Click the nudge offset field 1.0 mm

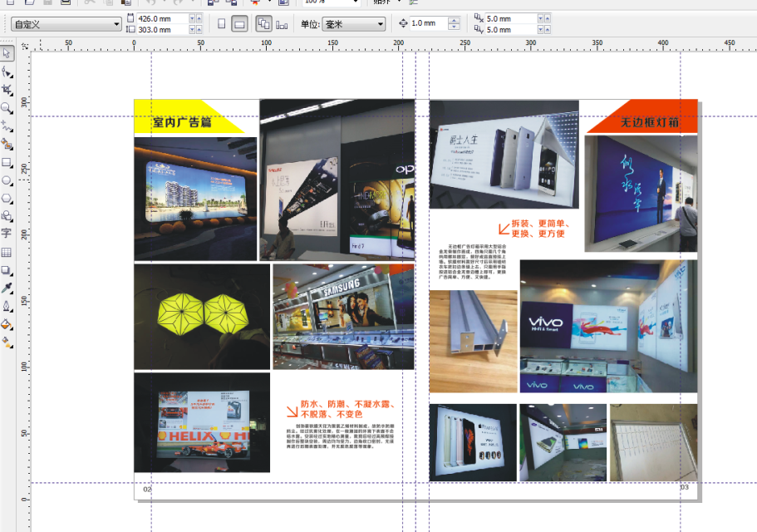(x=429, y=23)
